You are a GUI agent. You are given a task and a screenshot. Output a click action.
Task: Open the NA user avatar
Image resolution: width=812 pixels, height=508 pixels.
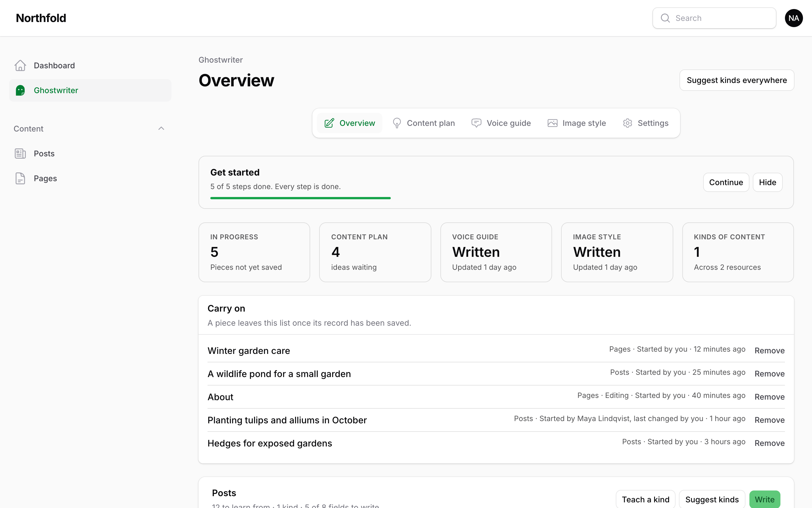794,18
